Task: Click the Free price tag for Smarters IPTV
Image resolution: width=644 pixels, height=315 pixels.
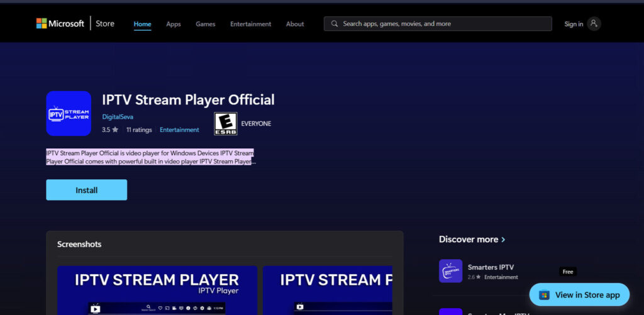Action: [x=568, y=272]
